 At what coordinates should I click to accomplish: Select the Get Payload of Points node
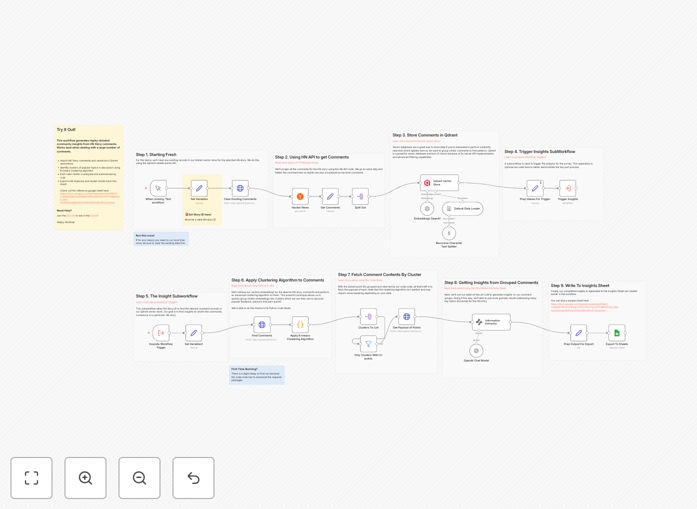tap(406, 317)
